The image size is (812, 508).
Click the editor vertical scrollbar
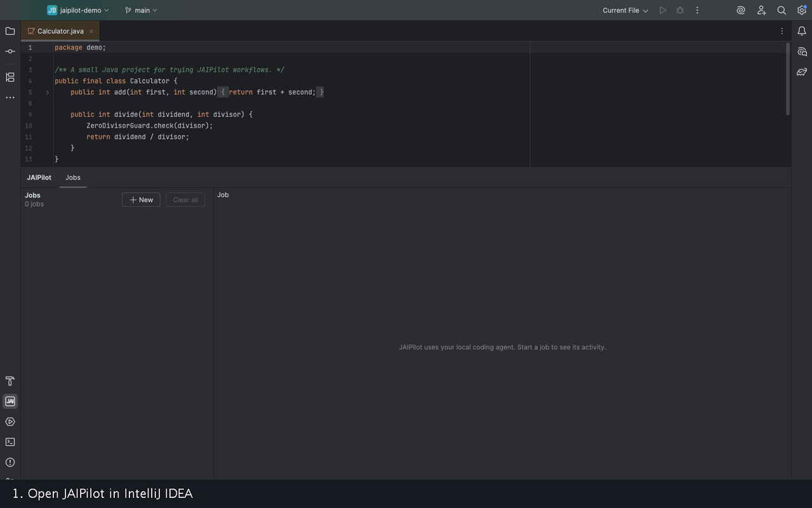coord(788,79)
